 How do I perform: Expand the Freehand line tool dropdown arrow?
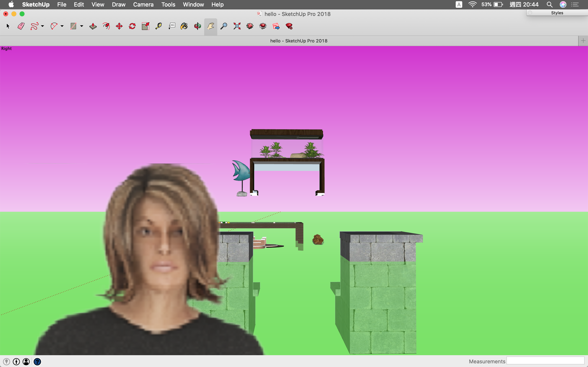tap(42, 26)
